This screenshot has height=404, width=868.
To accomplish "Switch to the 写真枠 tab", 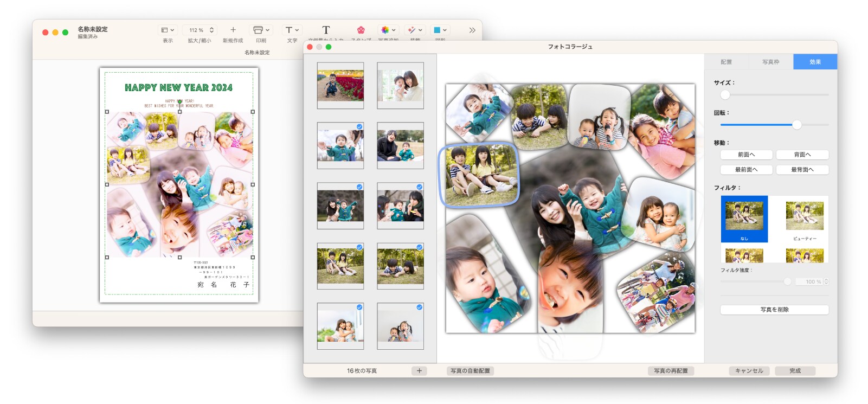I will point(771,62).
